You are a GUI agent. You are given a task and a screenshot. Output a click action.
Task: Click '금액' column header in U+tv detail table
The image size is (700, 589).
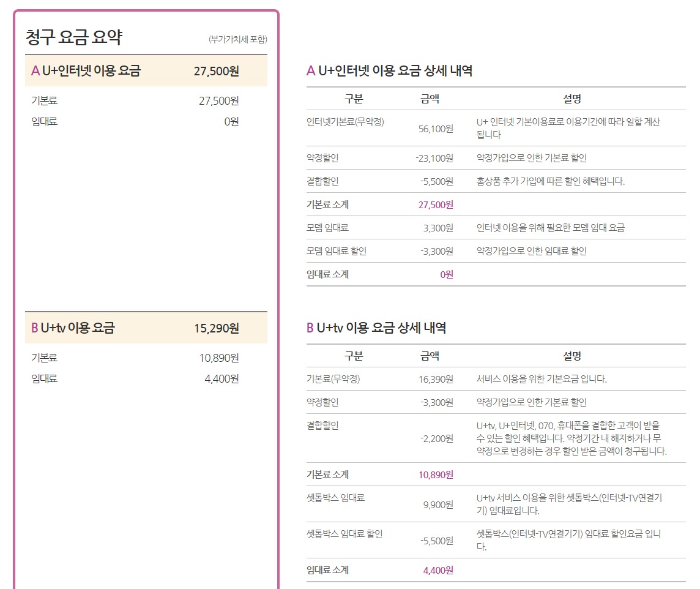tap(430, 356)
